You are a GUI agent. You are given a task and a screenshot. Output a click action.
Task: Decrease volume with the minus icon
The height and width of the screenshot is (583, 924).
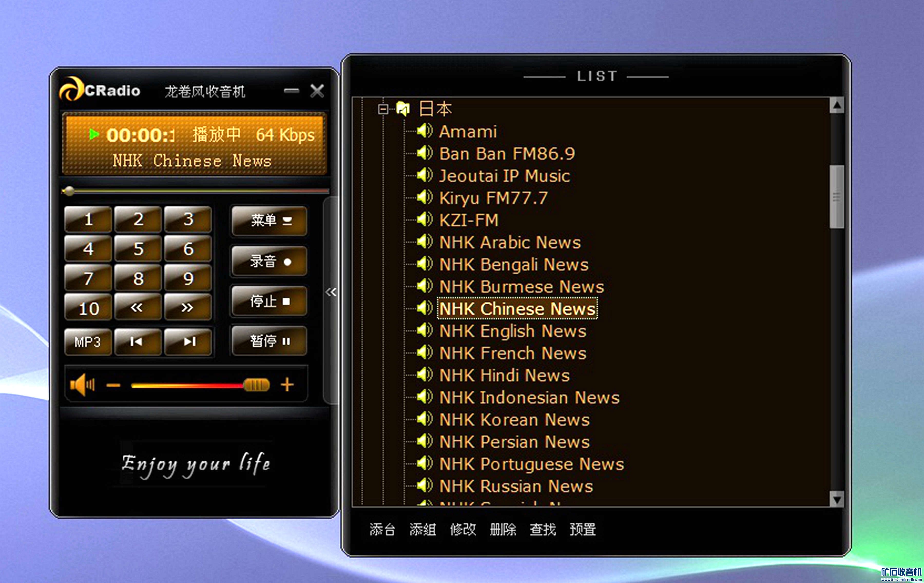pos(113,385)
